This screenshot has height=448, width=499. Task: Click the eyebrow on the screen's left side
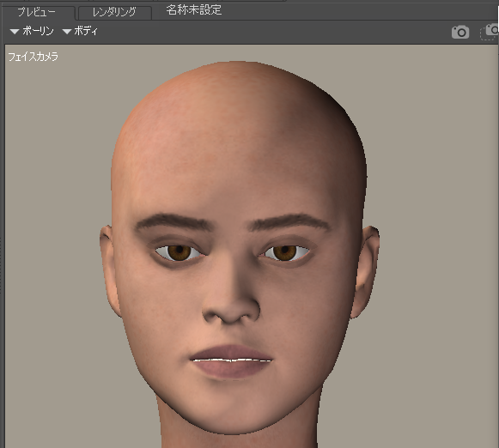173,221
